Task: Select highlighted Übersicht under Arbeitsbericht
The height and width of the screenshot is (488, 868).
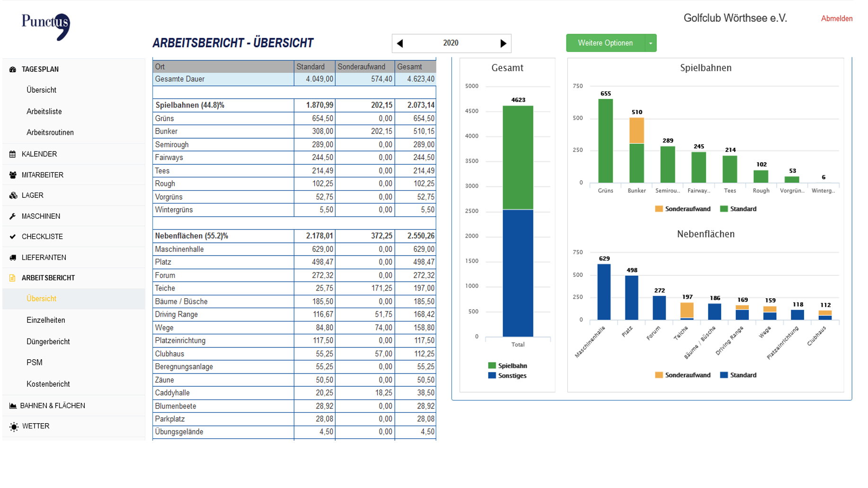Action: [42, 299]
